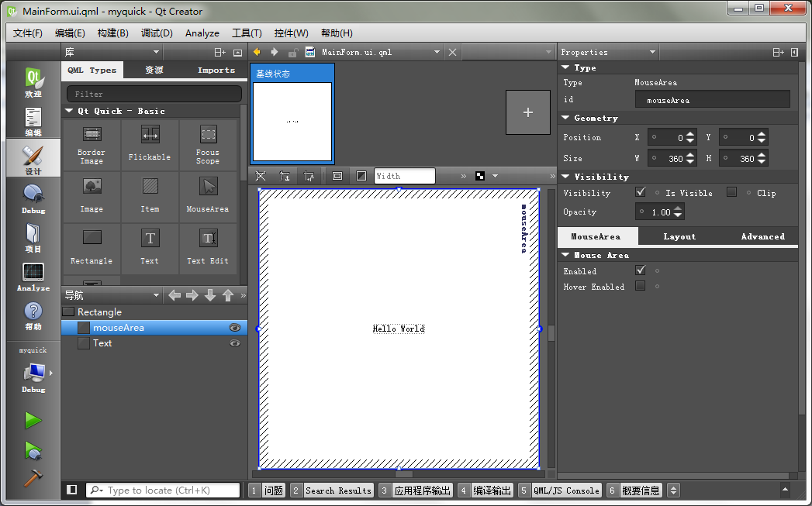812x506 pixels.
Task: Open the MainForm.ui.qml file dropdown
Action: (437, 53)
